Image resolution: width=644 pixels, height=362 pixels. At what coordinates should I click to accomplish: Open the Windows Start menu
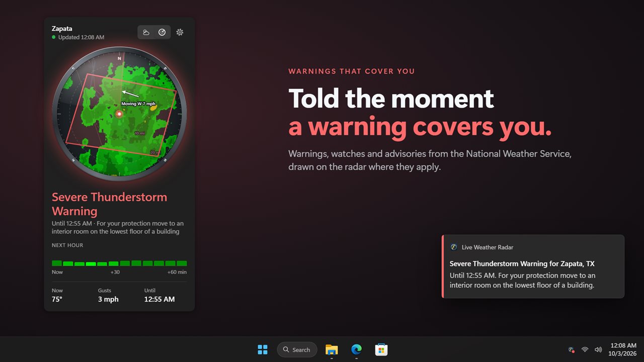click(x=263, y=349)
